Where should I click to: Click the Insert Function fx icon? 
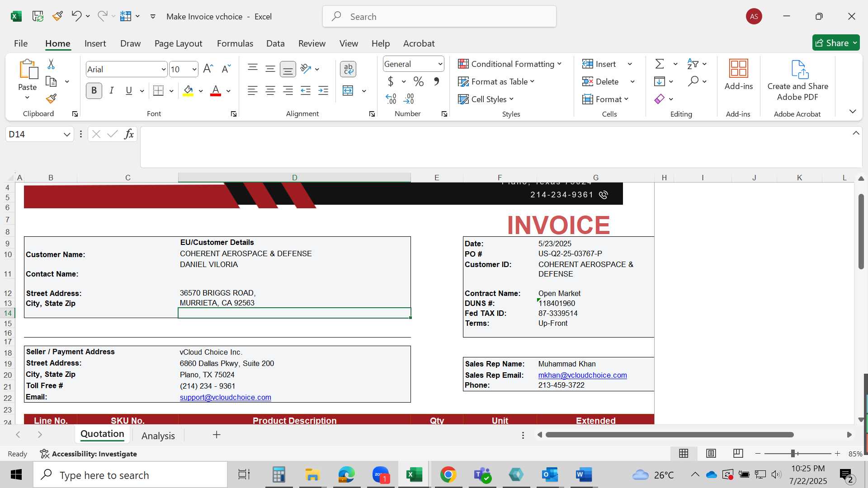point(129,134)
